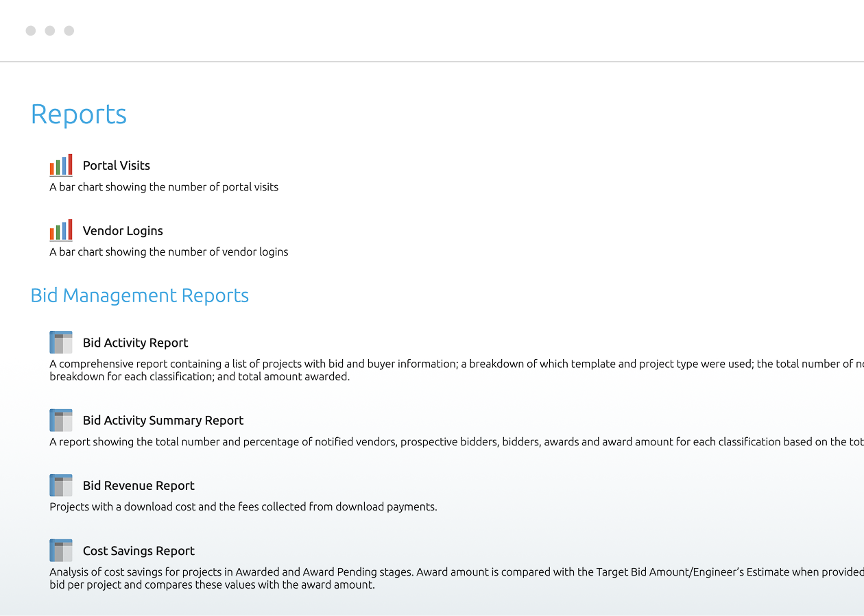The width and height of the screenshot is (864, 616).
Task: Click the first gray window control dot
Action: point(31,31)
